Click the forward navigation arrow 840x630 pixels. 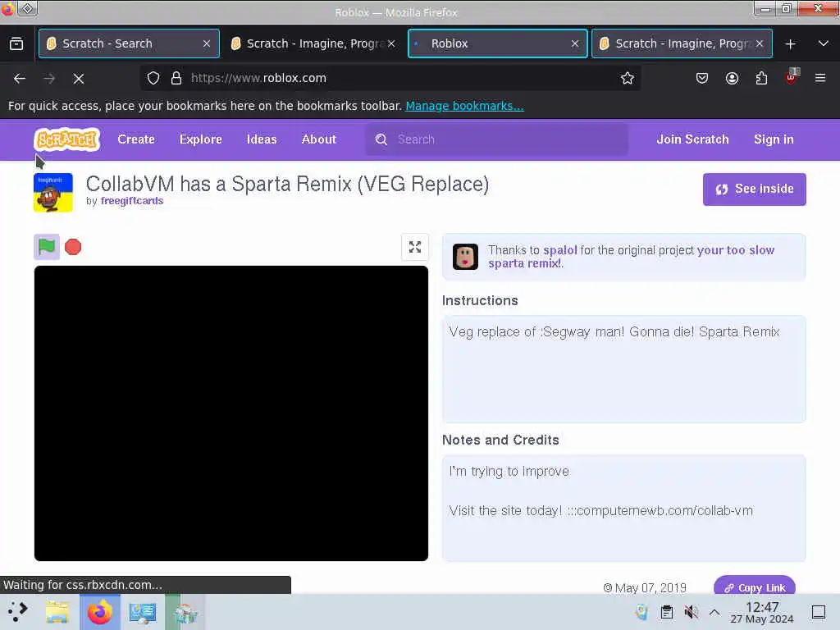click(49, 79)
